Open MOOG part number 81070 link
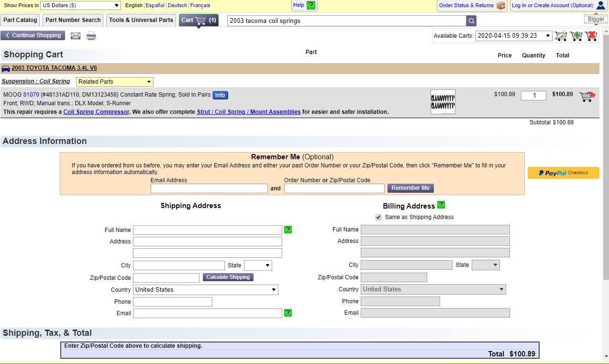Image resolution: width=609 pixels, height=364 pixels. [31, 95]
